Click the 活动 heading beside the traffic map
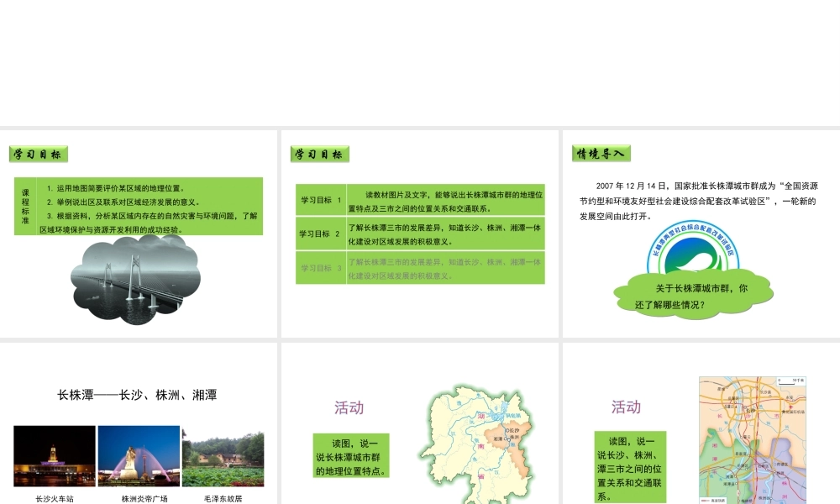 (626, 407)
